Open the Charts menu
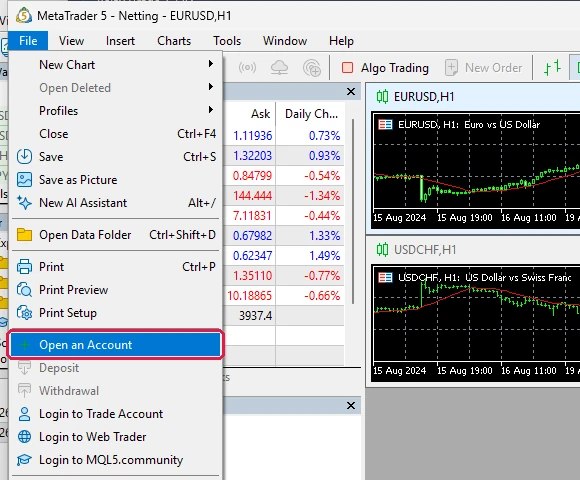The height and width of the screenshot is (480, 580). click(x=174, y=41)
